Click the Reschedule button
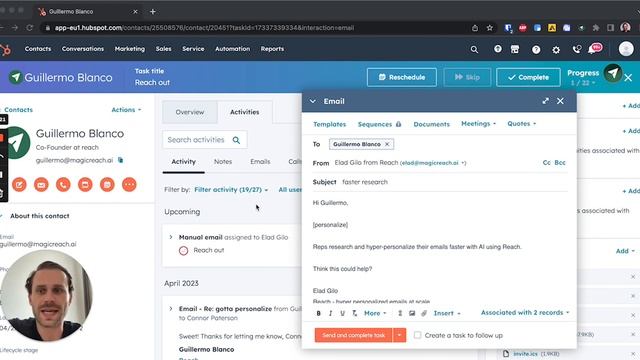Image resolution: width=640 pixels, height=360 pixels. [402, 77]
